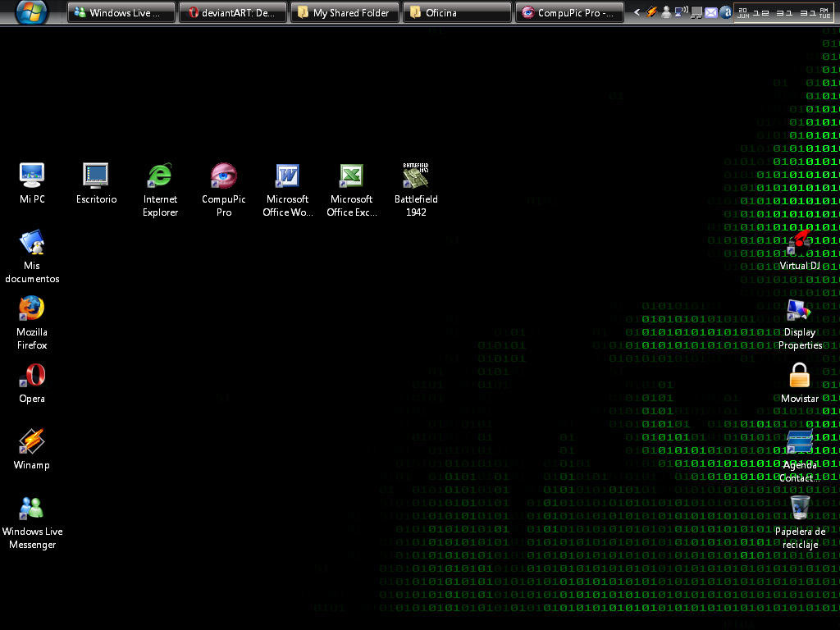
Task: Open the Papelera de reciclaje bin
Action: tap(800, 523)
